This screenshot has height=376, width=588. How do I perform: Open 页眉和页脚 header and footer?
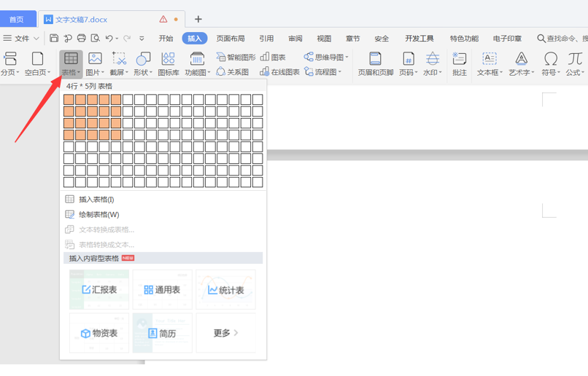(x=376, y=64)
